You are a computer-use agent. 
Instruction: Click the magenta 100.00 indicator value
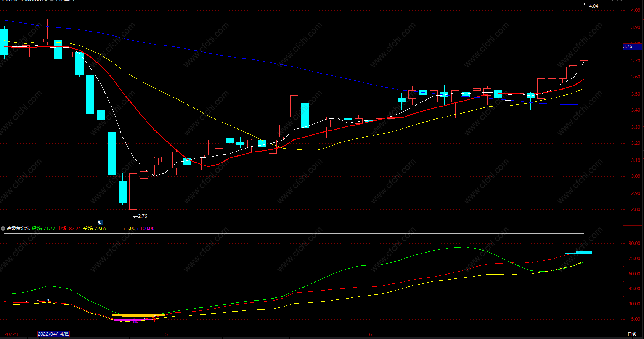pos(147,229)
